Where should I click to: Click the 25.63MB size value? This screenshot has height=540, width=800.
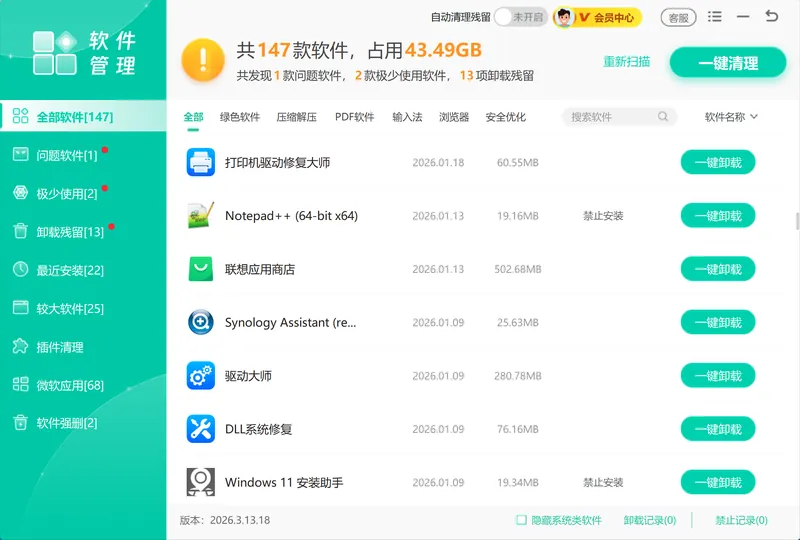[x=517, y=322]
